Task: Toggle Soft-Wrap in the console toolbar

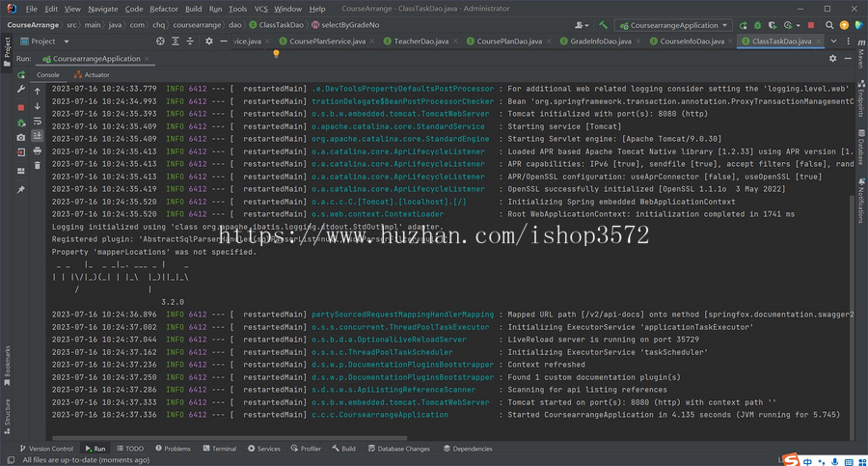Action: coord(37,122)
